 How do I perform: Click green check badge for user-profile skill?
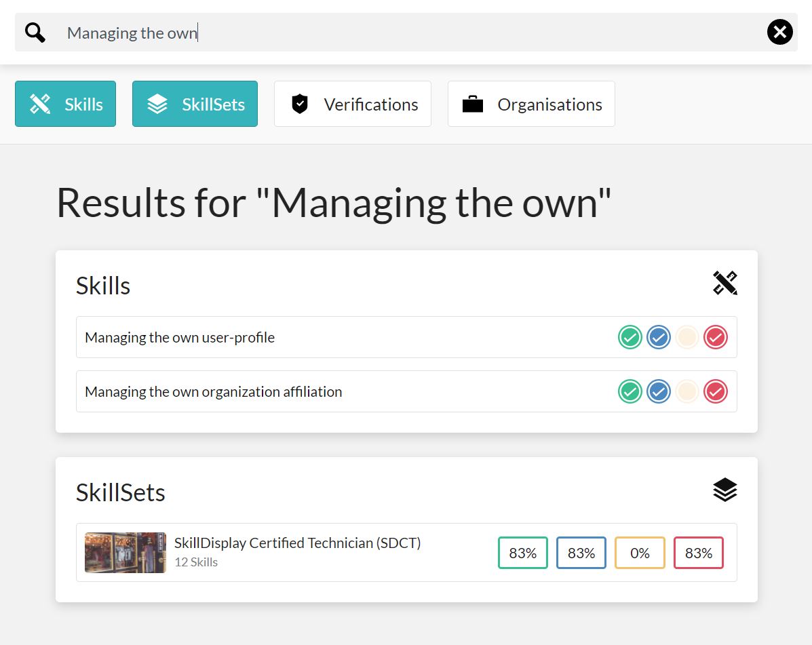click(630, 338)
